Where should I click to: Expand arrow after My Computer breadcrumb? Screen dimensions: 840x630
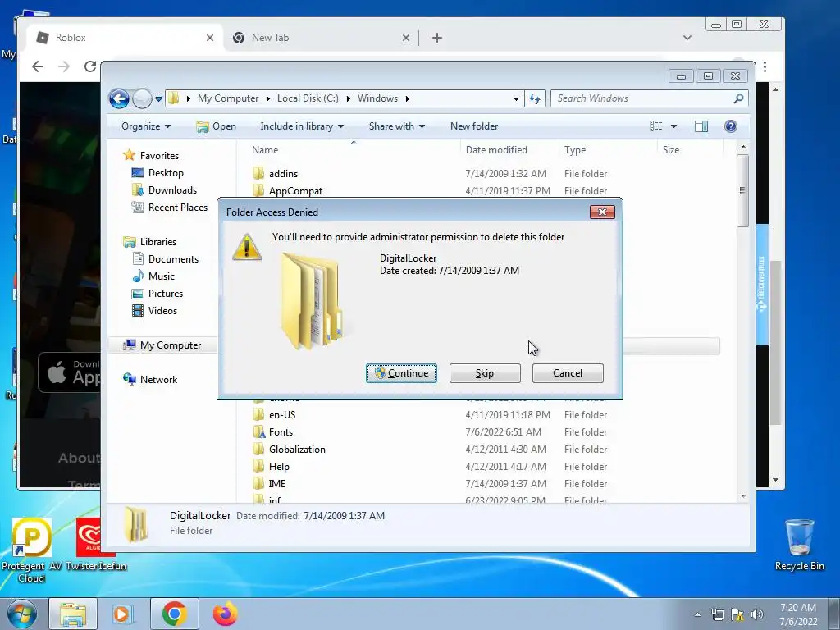click(268, 98)
